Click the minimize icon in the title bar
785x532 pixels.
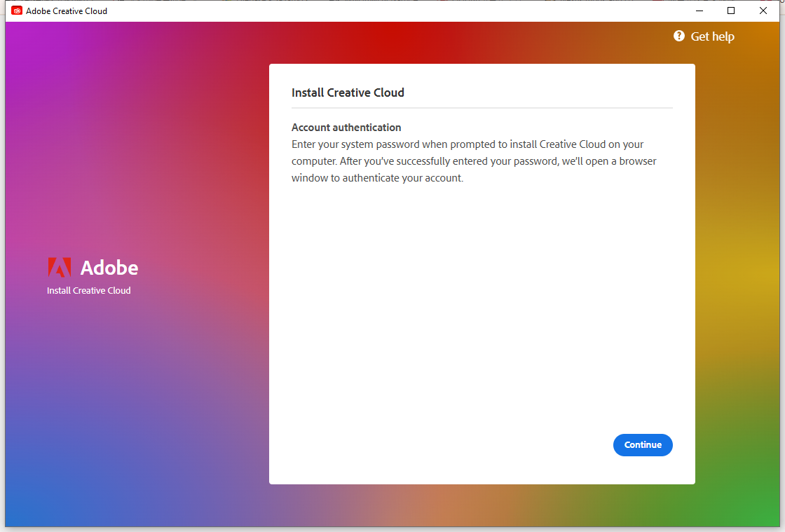pyautogui.click(x=699, y=11)
